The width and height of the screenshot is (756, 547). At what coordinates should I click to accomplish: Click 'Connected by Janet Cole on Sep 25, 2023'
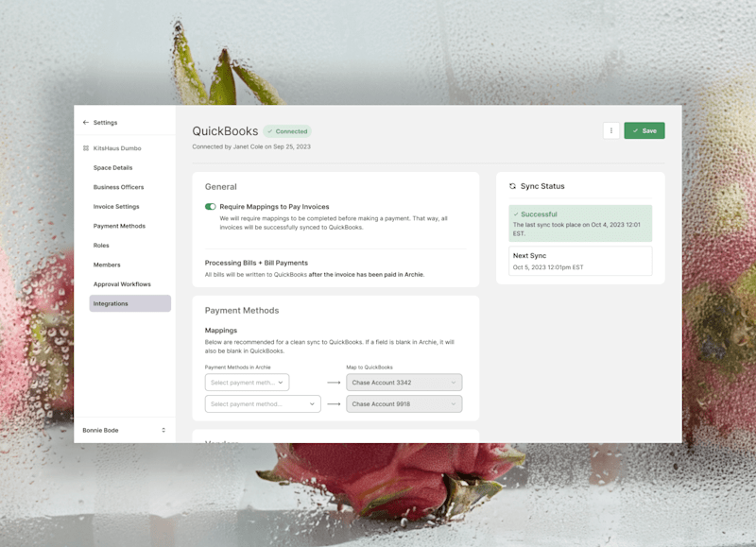click(251, 146)
